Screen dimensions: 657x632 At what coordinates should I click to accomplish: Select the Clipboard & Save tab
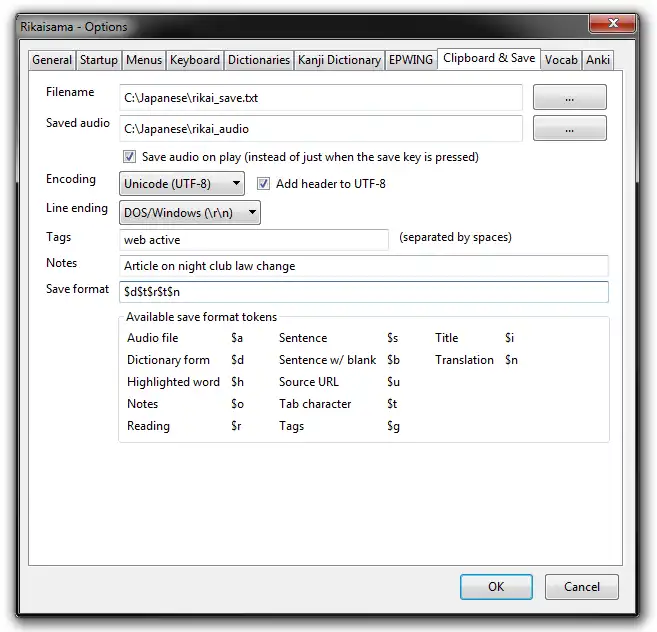click(489, 58)
